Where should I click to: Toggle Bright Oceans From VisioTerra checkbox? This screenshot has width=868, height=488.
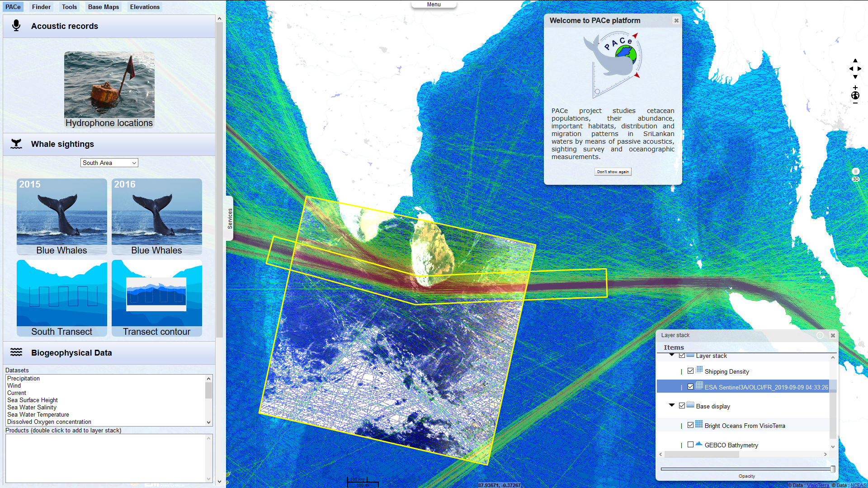[x=690, y=425]
